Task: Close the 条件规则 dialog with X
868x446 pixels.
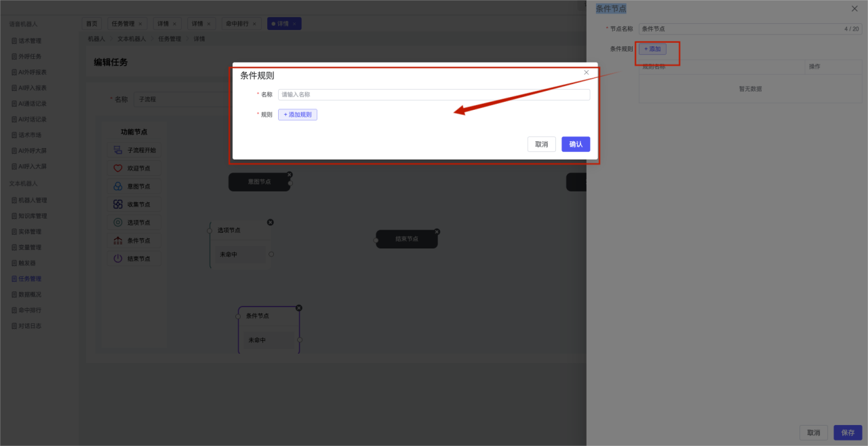Action: tap(587, 72)
